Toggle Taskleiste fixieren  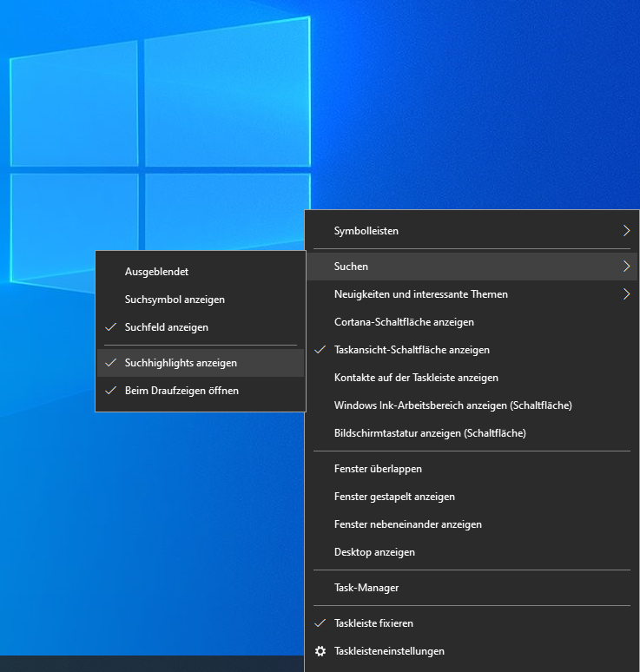pos(472,623)
